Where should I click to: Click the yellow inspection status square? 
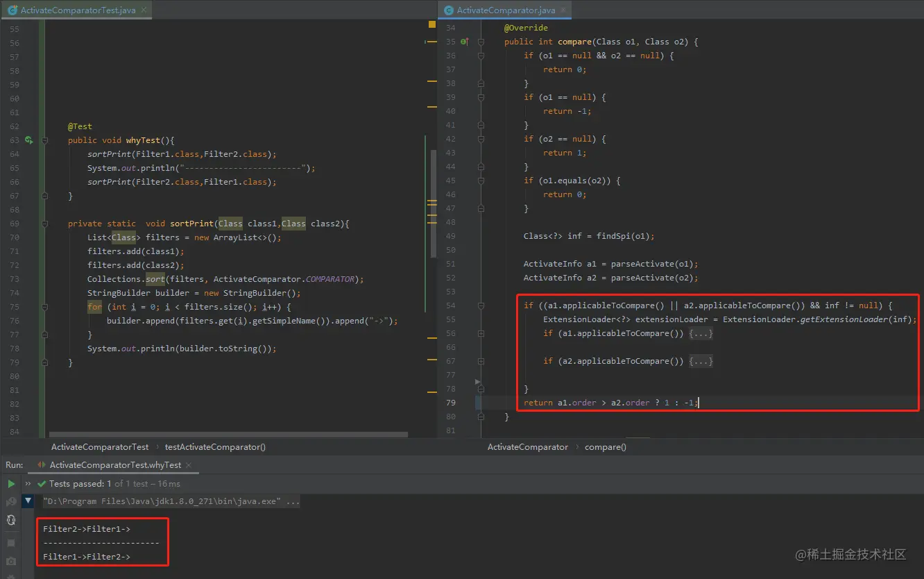point(431,24)
